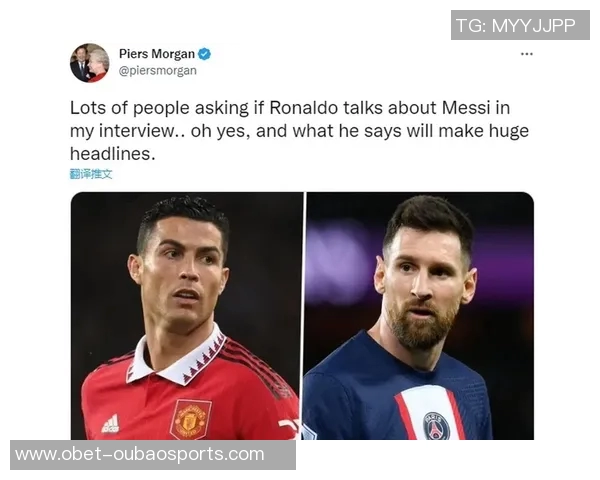Click the Piers Morgan display name
This screenshot has width=600, height=480.
157,54
